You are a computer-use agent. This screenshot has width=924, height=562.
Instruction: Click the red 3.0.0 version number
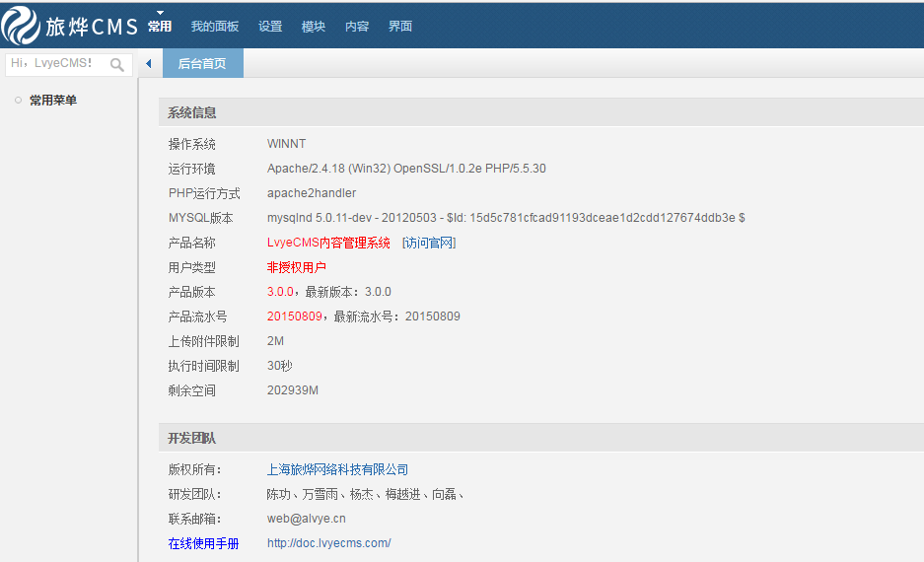pos(280,292)
